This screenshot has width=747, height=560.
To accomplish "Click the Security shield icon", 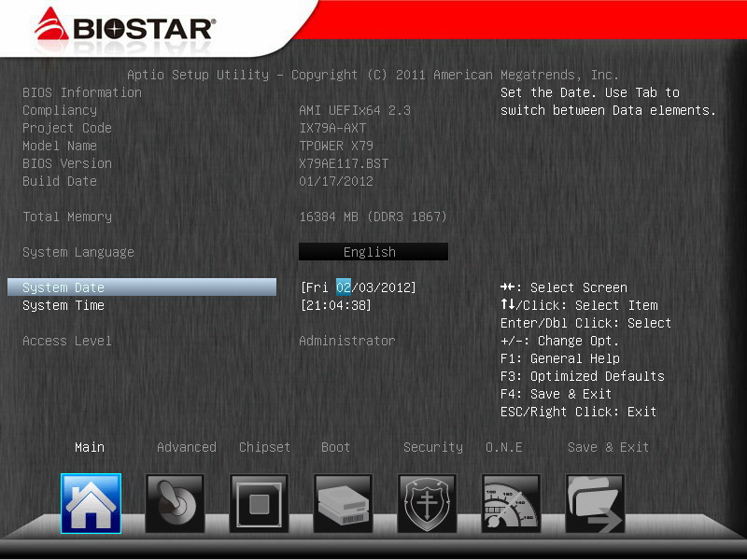I will coord(427,503).
